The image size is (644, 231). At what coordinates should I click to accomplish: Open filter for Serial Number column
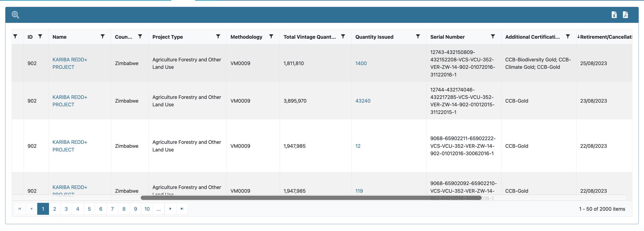point(493,37)
